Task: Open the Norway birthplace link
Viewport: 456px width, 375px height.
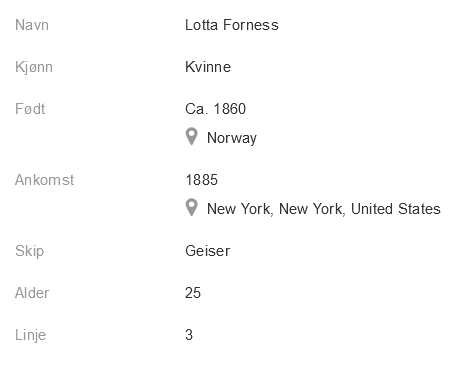Action: pos(232,138)
